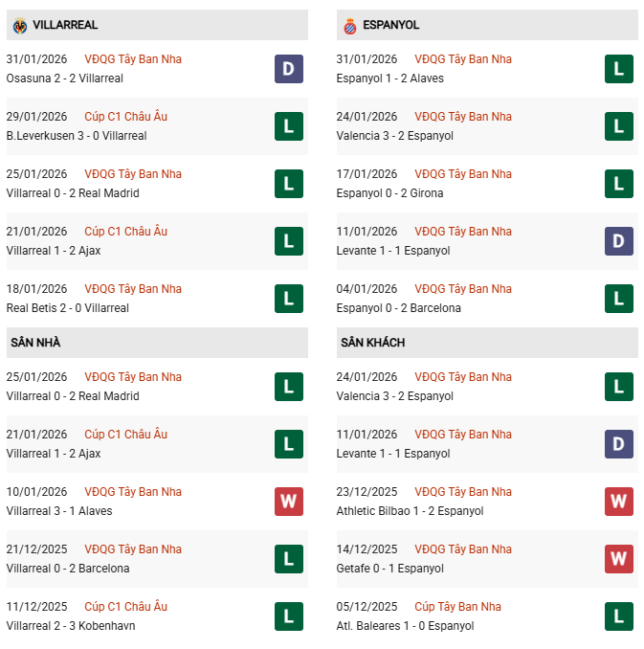
Task: Click the W badge for Villarreal 3 - 1 Alaves
Action: [288, 502]
